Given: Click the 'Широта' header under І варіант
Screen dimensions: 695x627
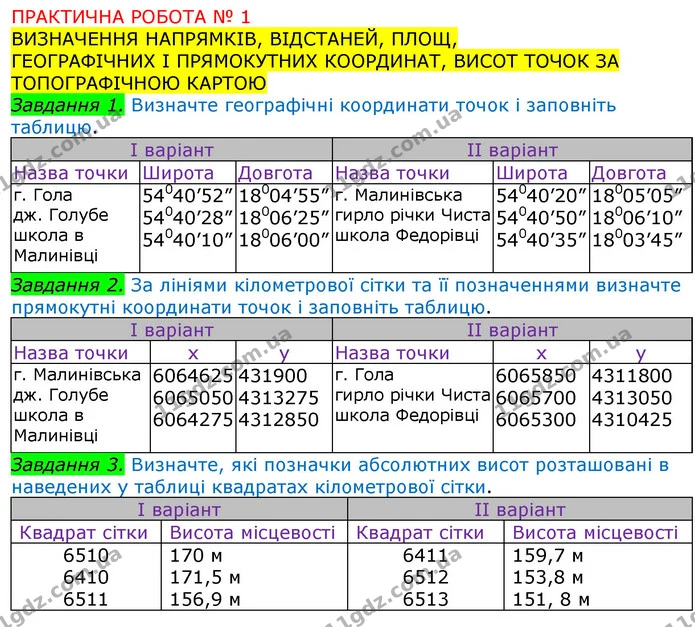Looking at the screenshot, I should [x=178, y=173].
